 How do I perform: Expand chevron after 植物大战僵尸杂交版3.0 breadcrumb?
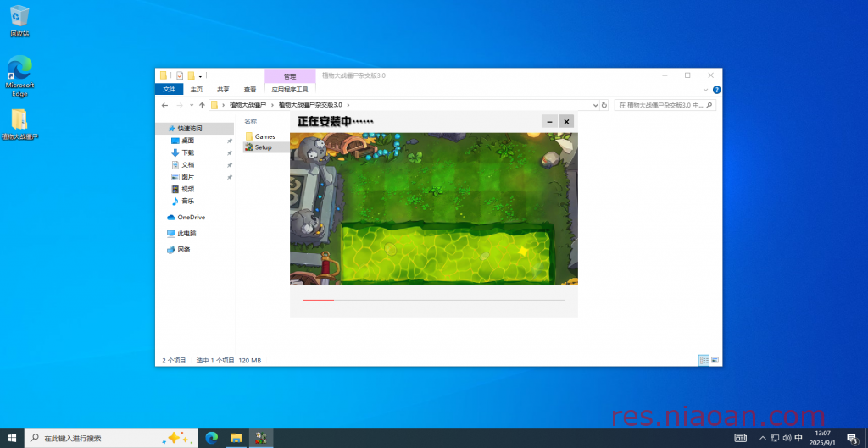348,105
